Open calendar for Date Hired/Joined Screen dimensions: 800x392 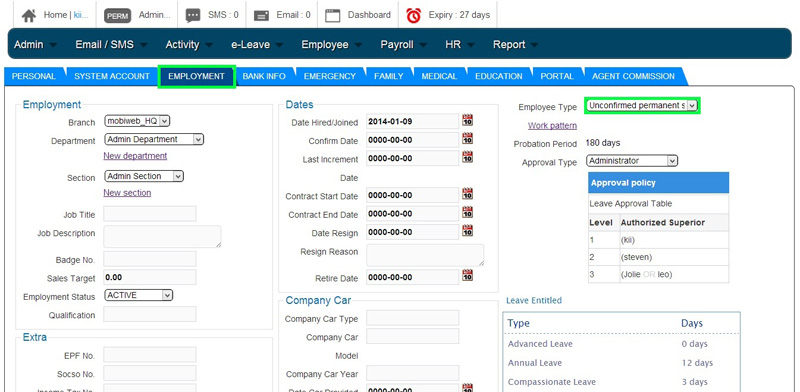tap(467, 120)
